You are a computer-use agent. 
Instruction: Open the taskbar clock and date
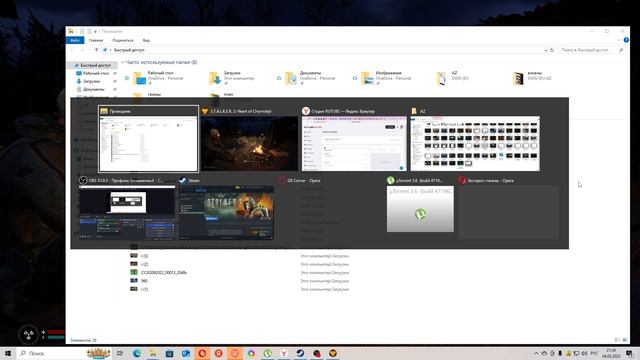(611, 353)
